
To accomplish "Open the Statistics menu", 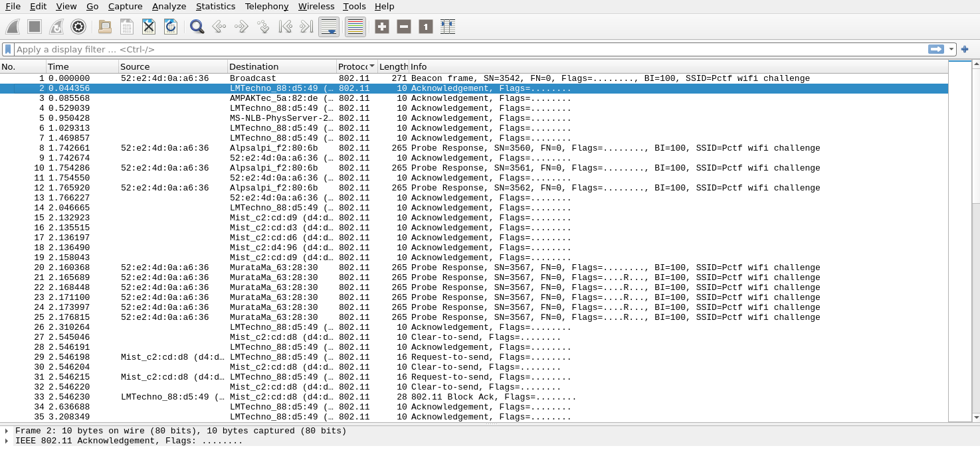I will (215, 6).
